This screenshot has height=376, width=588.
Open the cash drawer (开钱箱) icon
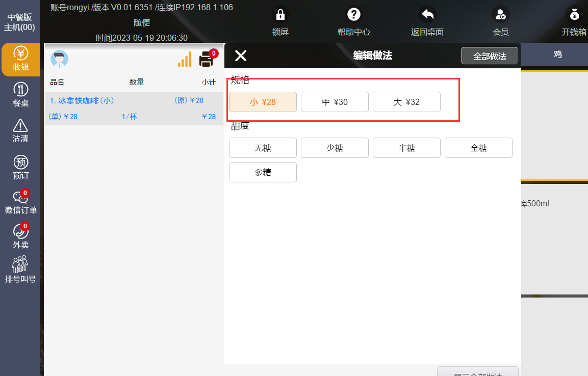click(574, 14)
